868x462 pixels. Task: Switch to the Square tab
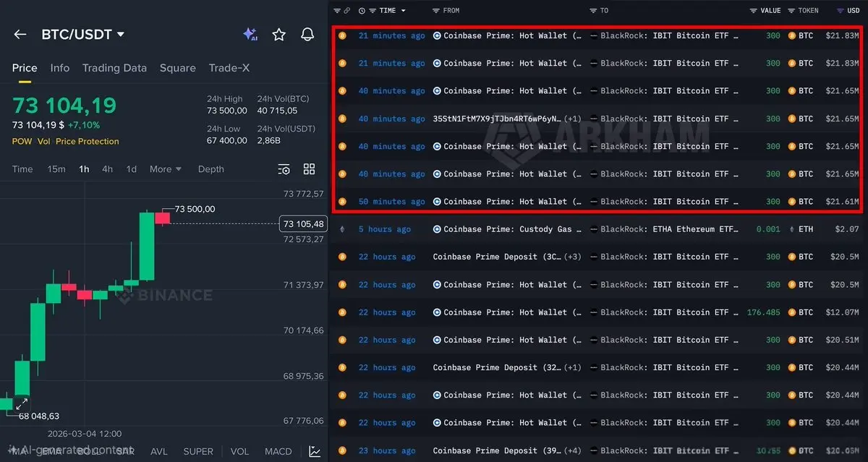(x=178, y=68)
